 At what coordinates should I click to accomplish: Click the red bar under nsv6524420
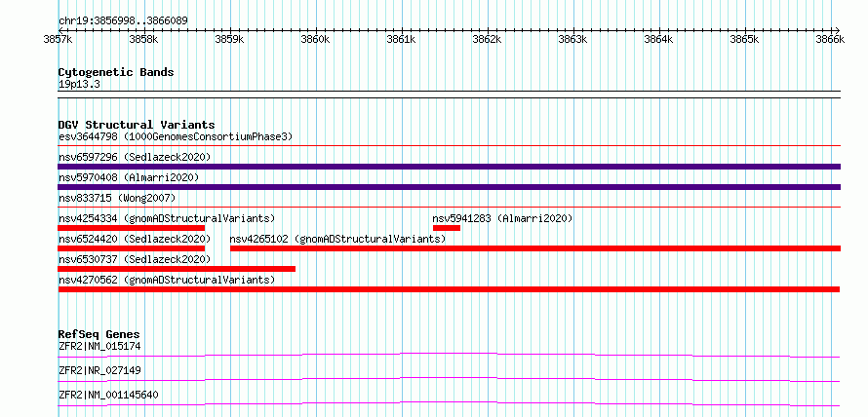132,248
